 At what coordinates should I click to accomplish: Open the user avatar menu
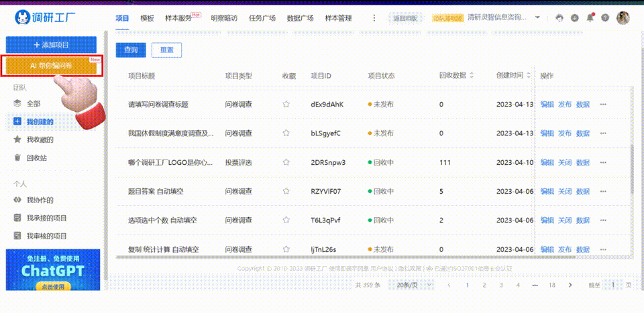(x=623, y=18)
